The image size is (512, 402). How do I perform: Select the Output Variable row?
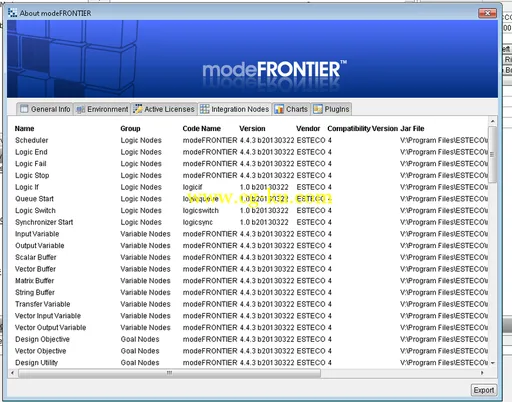click(251, 246)
